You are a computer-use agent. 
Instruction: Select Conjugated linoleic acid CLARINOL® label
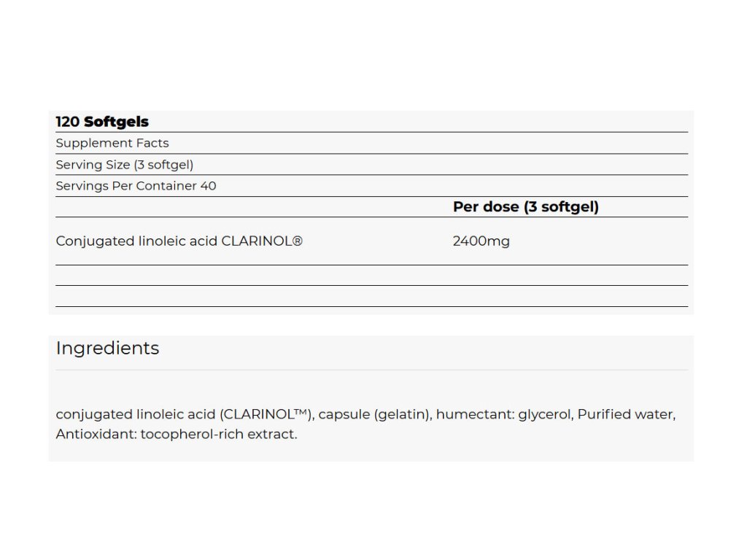pos(179,241)
